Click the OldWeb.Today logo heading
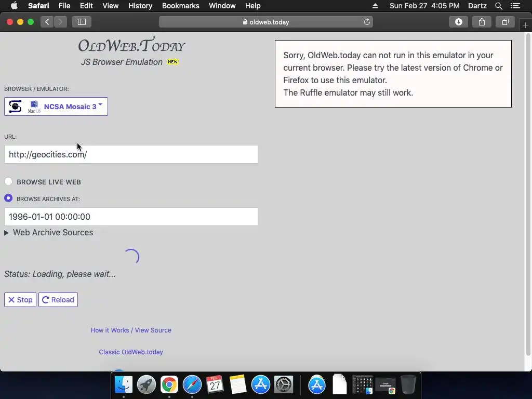Image resolution: width=532 pixels, height=399 pixels. pyautogui.click(x=131, y=45)
